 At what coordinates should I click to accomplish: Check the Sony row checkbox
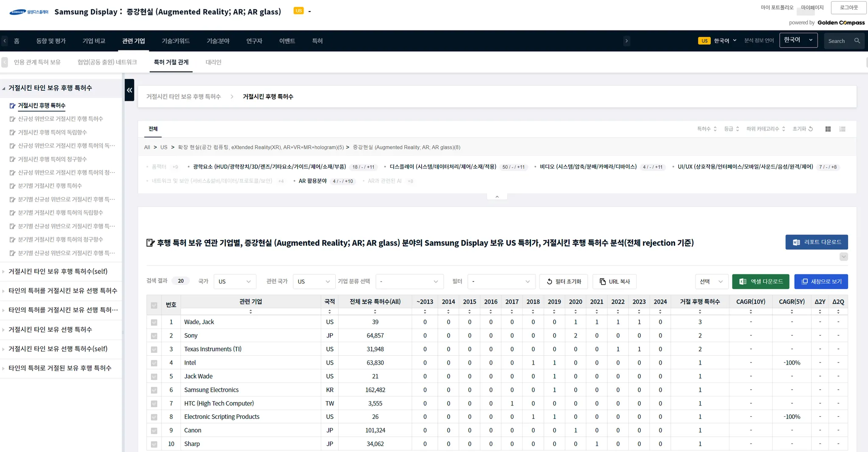point(154,336)
